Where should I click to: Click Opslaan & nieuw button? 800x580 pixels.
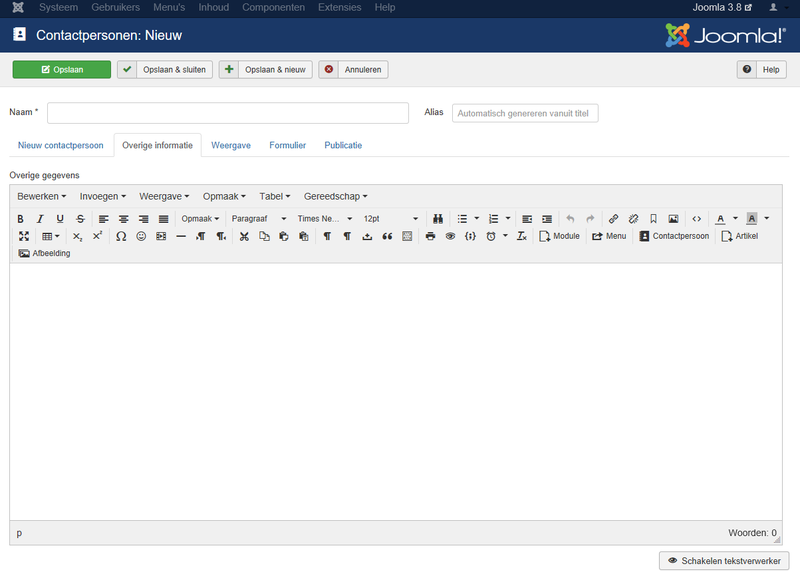[266, 70]
